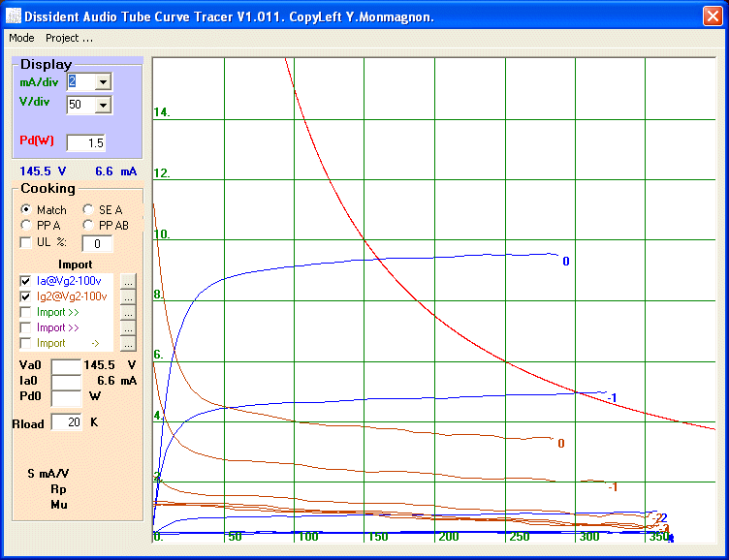Click the Rp label
729x560 pixels.
(x=58, y=489)
